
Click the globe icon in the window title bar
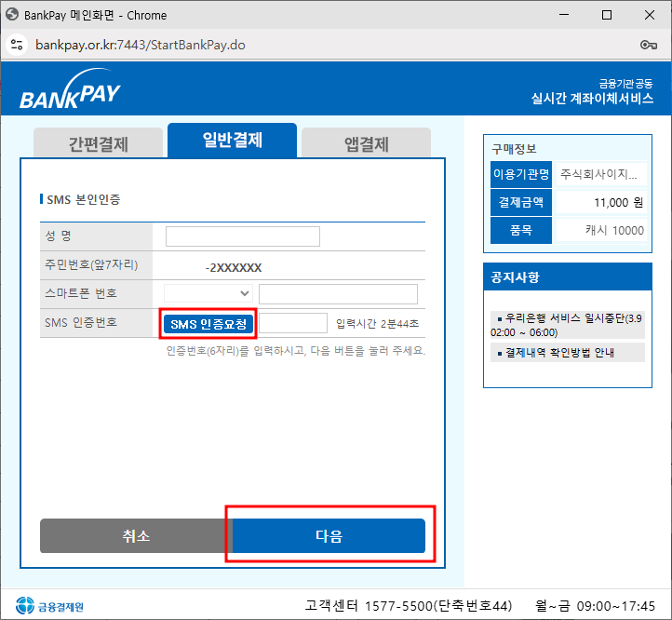click(12, 14)
